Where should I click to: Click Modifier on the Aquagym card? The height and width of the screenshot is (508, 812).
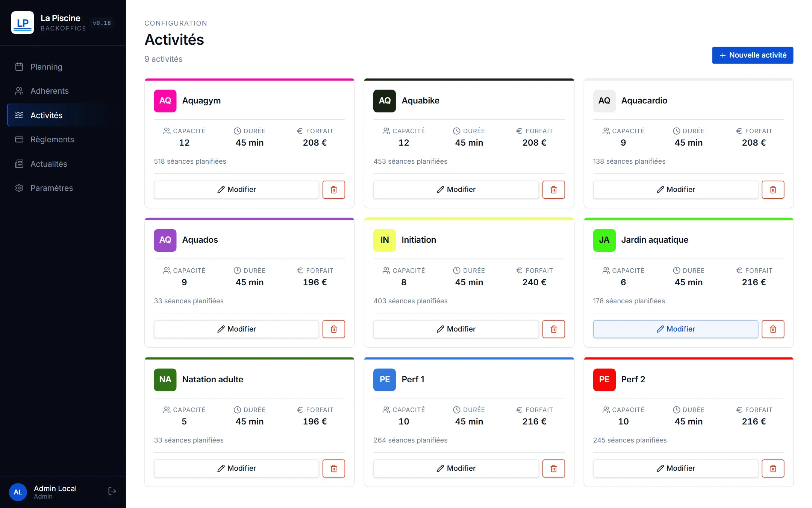[236, 190]
